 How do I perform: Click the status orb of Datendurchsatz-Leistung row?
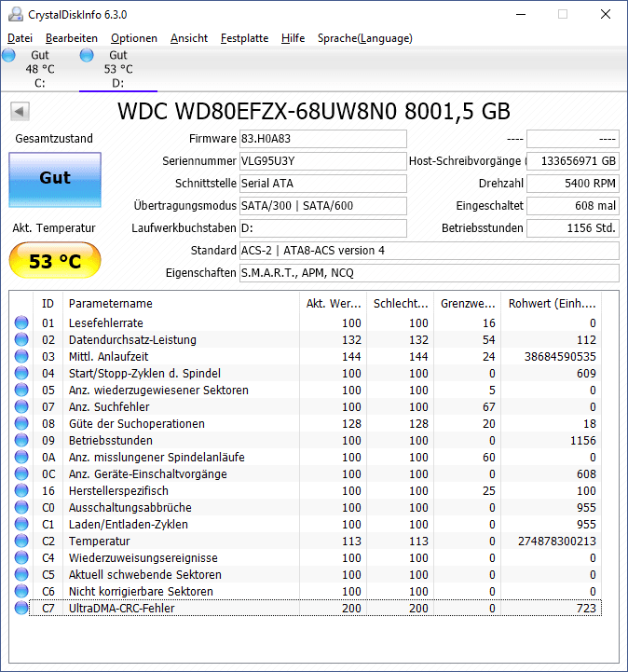(x=21, y=339)
